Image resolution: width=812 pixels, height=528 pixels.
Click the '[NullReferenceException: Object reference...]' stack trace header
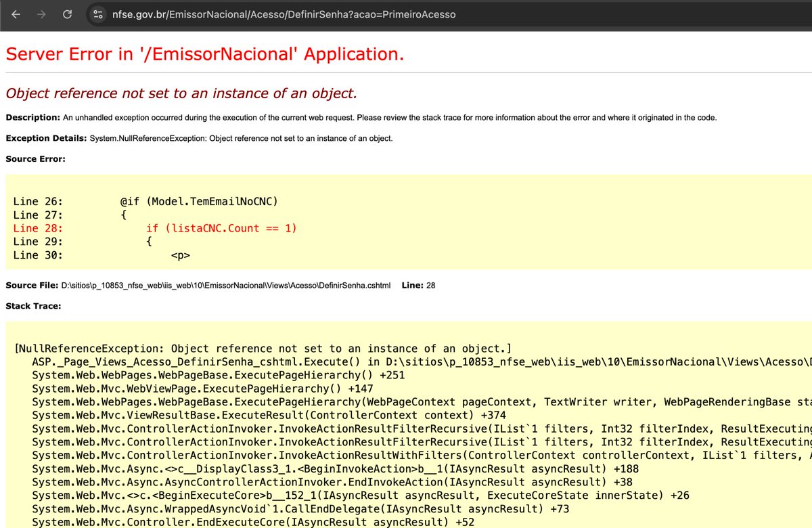[x=263, y=349]
